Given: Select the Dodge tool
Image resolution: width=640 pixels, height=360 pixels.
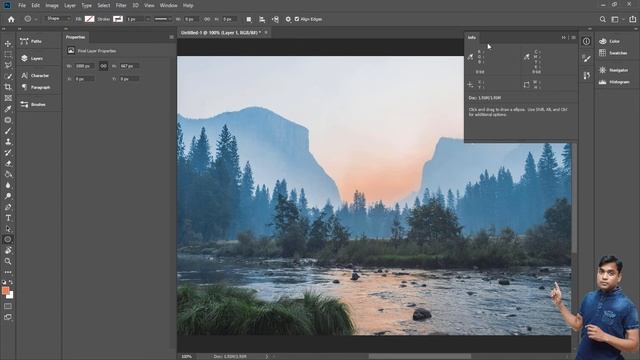Looking at the screenshot, I should (x=8, y=196).
